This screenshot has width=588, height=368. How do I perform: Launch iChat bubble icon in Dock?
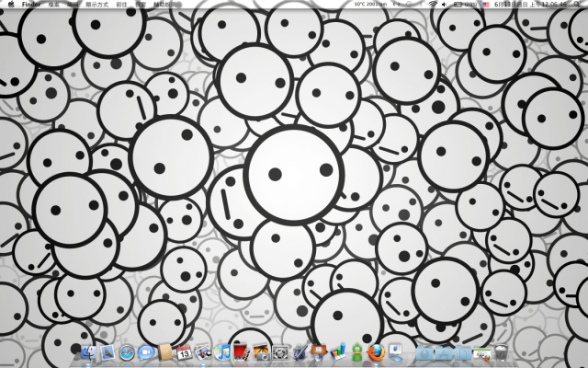click(146, 353)
